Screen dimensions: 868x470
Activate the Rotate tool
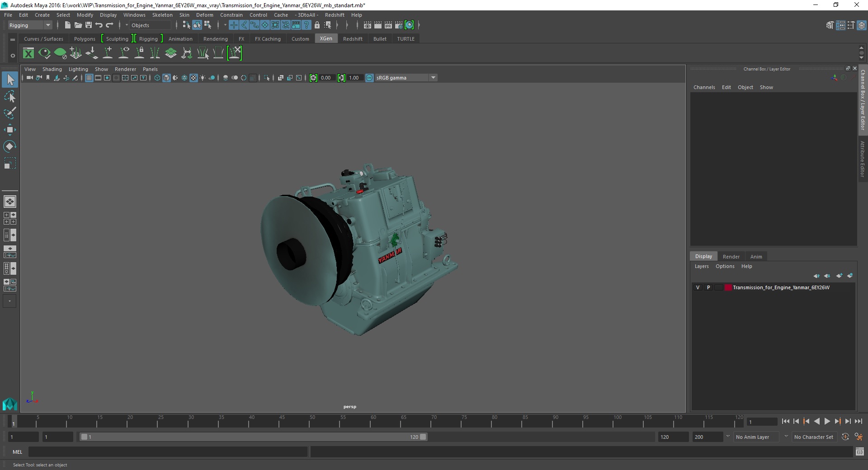(10, 146)
